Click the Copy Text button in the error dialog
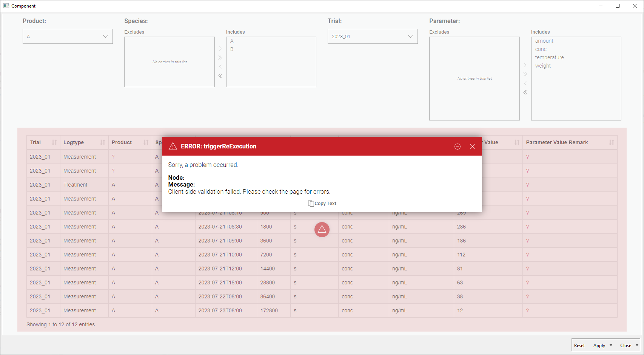 [322, 204]
